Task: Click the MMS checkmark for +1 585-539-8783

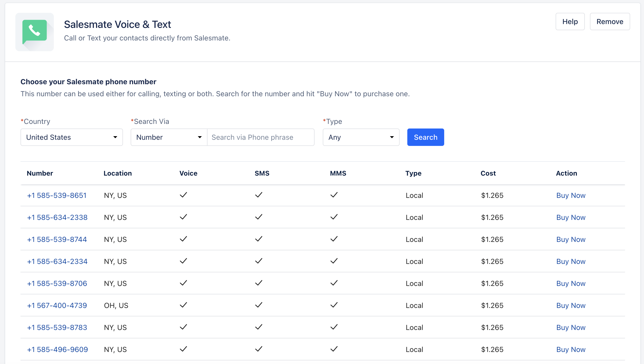Action: click(334, 327)
